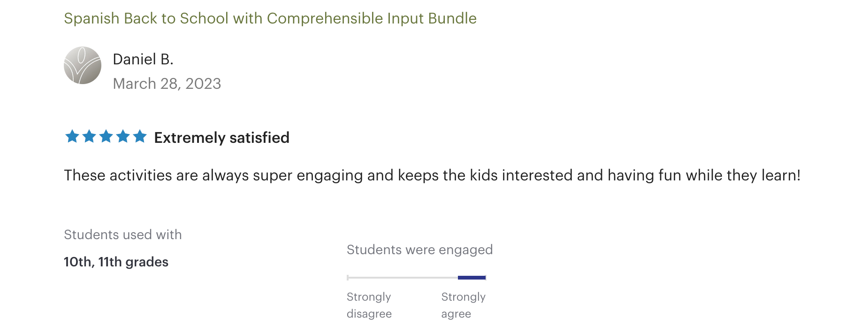Click the Students were engaged heading

pyautogui.click(x=419, y=249)
